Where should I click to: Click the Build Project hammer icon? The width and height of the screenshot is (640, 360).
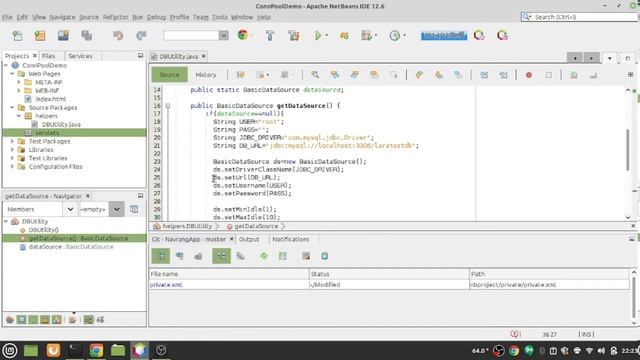click(x=270, y=36)
